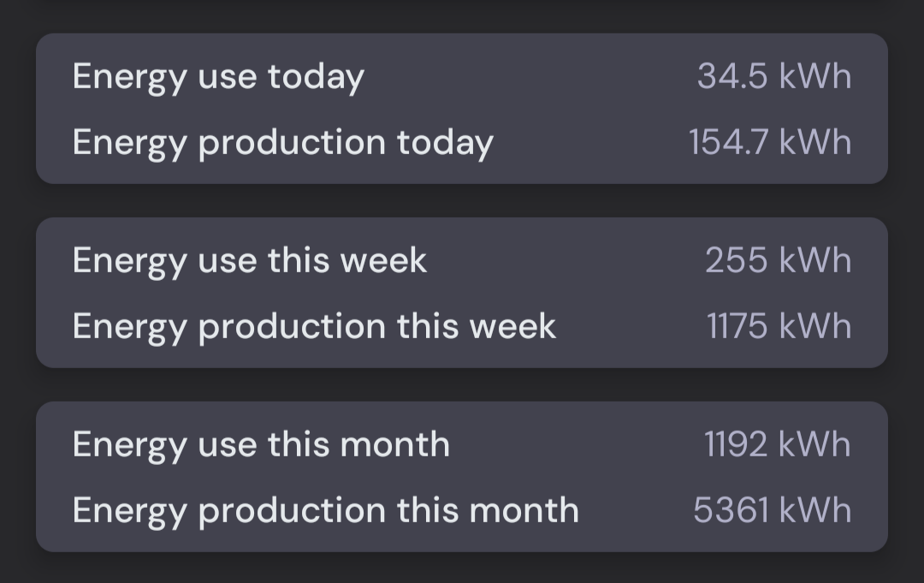924x583 pixels.
Task: Select the Energy production today row label
Action: pyautogui.click(x=282, y=143)
